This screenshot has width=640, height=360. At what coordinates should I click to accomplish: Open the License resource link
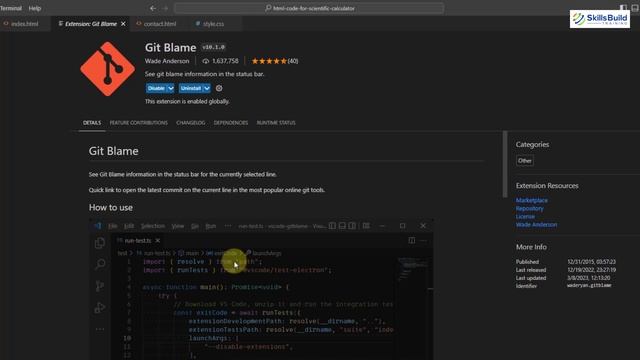point(525,217)
